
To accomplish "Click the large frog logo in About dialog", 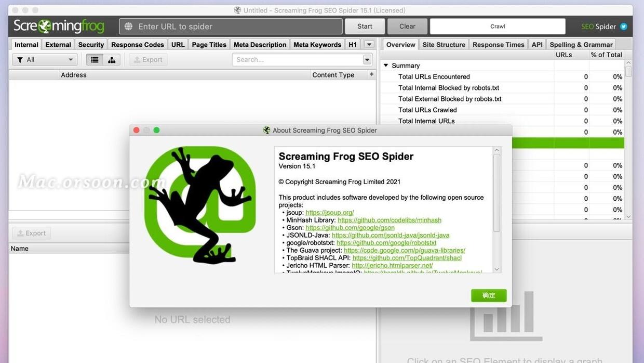I will [x=200, y=205].
